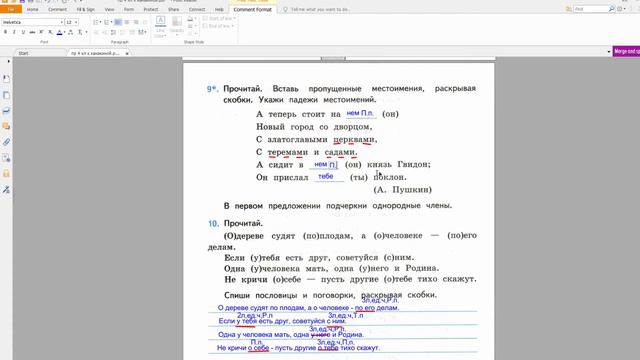
Task: Center align text
Action: click(x=127, y=22)
